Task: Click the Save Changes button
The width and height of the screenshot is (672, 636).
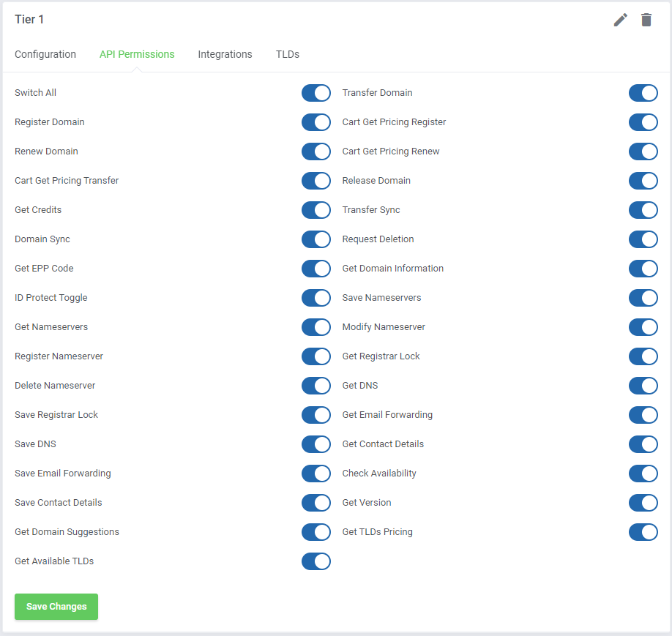Action: (x=56, y=607)
